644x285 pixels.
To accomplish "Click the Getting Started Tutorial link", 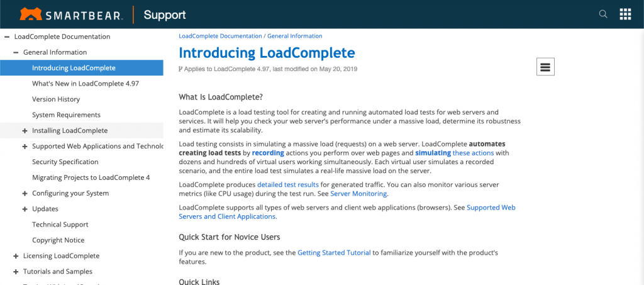I will coord(334,253).
